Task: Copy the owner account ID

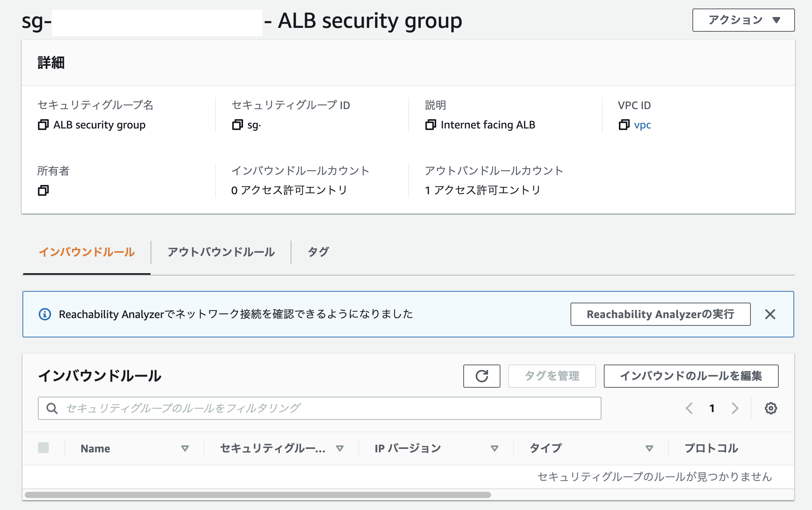Action: tap(44, 190)
